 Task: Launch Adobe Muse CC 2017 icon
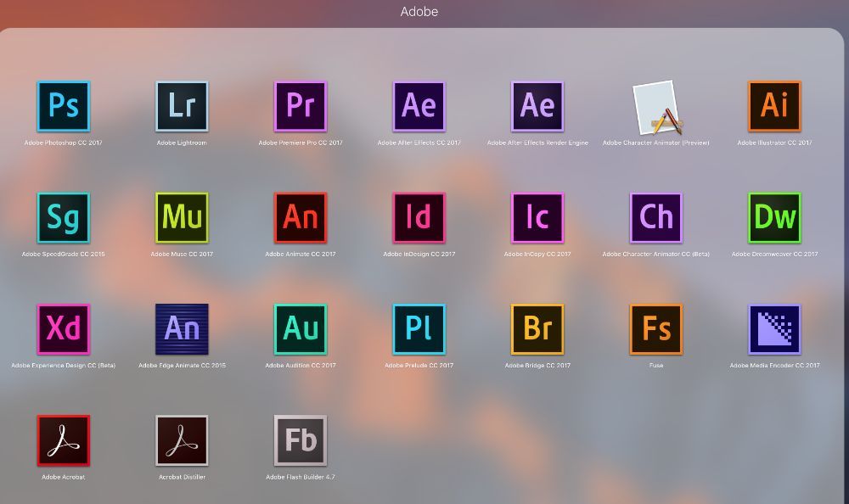(x=182, y=217)
